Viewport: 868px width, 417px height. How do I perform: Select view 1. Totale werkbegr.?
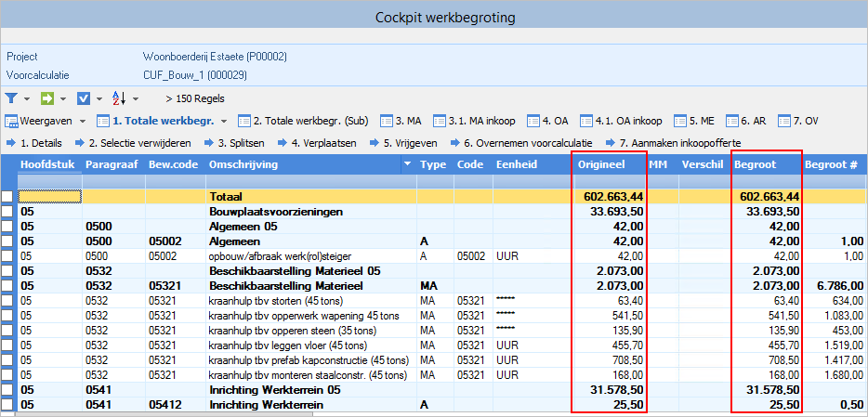click(157, 121)
